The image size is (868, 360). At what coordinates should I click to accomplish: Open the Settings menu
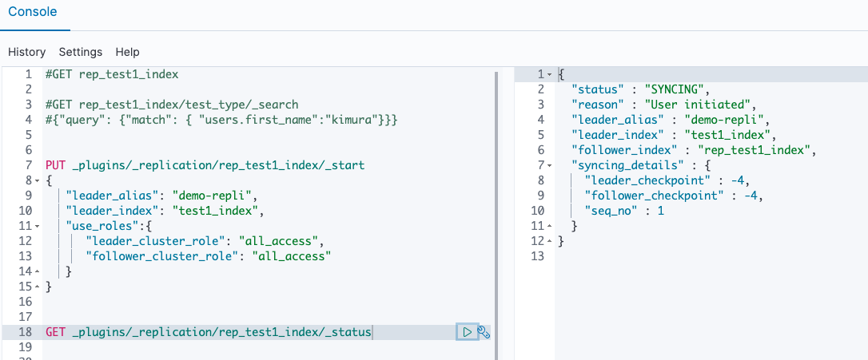tap(81, 52)
